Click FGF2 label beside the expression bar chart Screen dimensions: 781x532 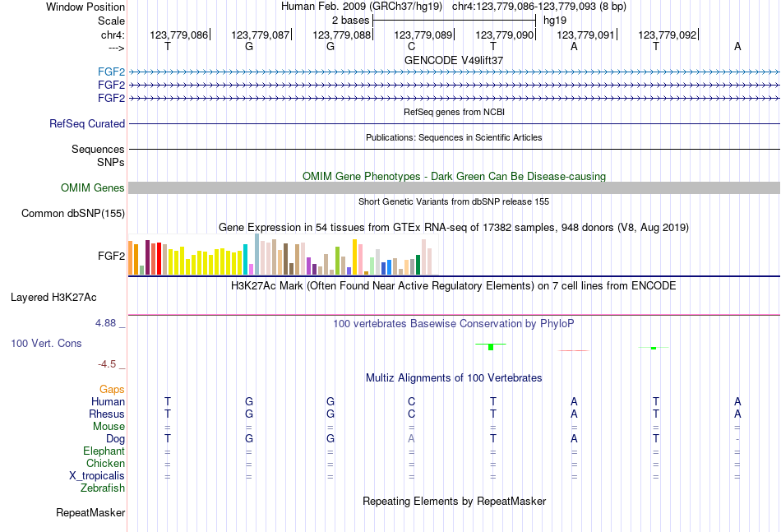tap(111, 256)
